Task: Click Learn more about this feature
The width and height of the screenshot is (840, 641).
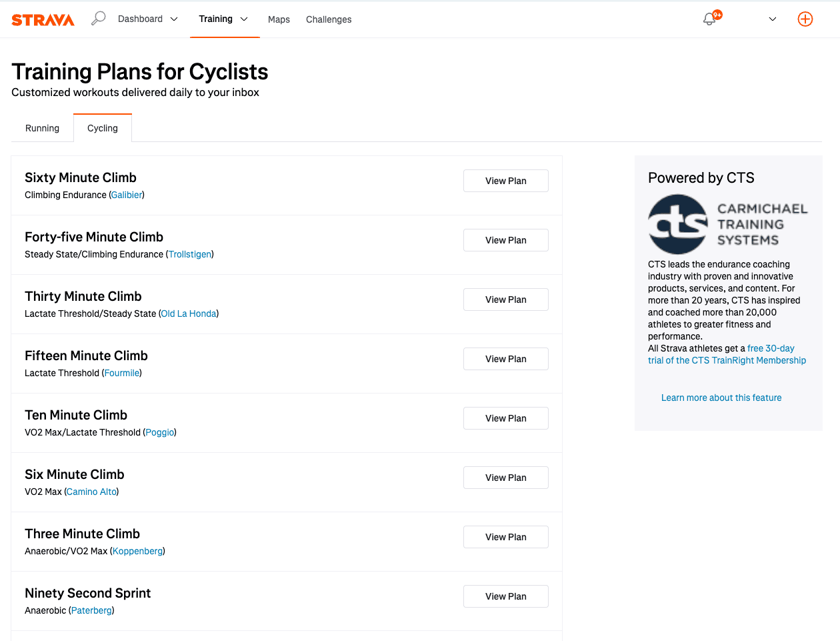Action: coord(721,398)
